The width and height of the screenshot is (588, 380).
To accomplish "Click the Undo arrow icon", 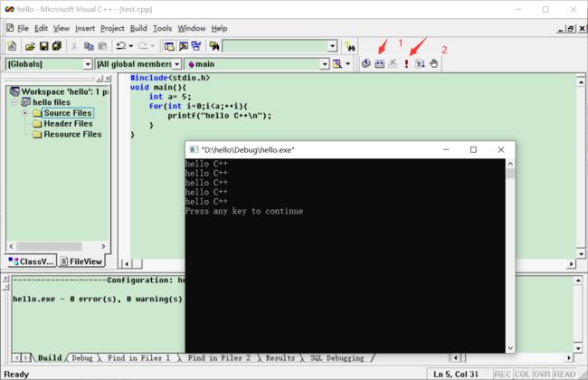I will [x=121, y=46].
